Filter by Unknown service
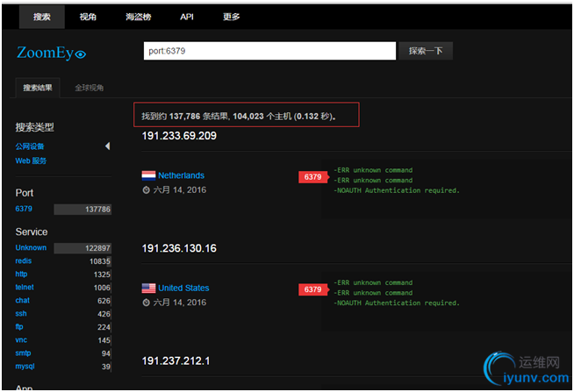 click(31, 247)
